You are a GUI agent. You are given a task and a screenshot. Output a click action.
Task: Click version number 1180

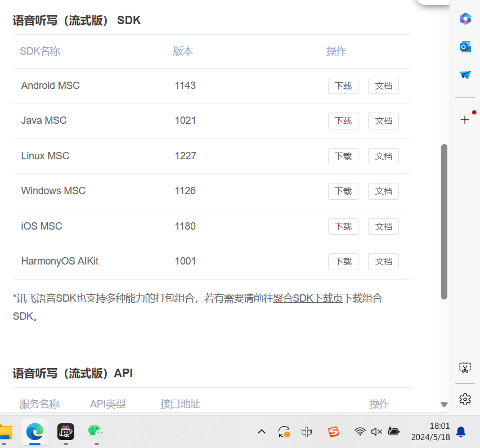[185, 226]
